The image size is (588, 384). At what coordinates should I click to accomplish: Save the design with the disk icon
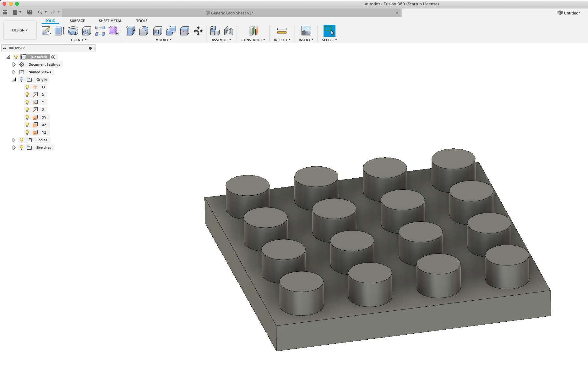click(30, 12)
